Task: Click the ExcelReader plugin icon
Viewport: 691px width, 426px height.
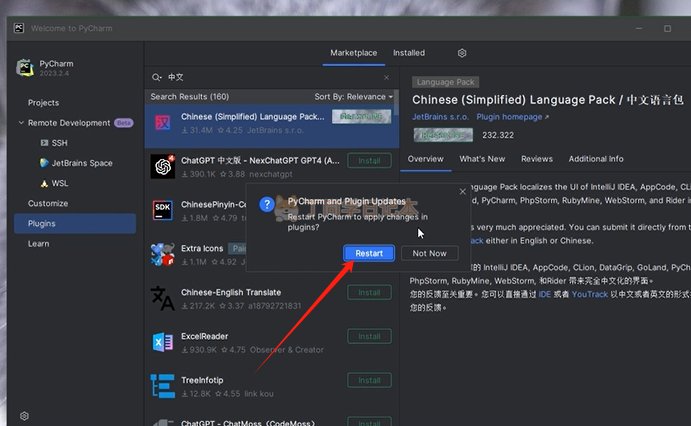Action: click(163, 342)
